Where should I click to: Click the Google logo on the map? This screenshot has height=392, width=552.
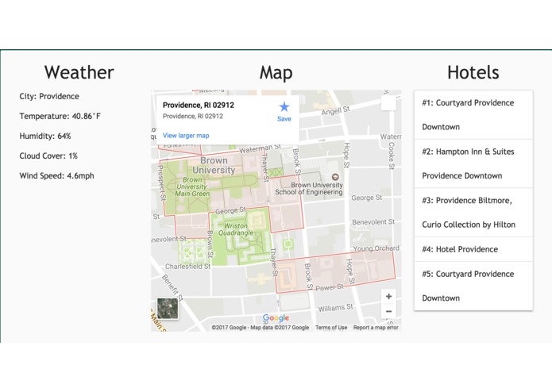(x=276, y=318)
